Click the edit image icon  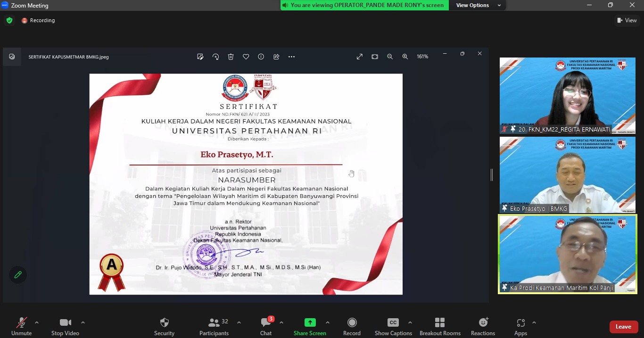pyautogui.click(x=200, y=57)
